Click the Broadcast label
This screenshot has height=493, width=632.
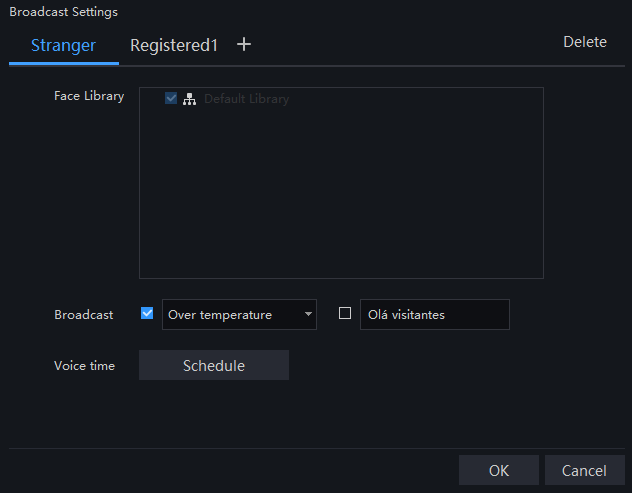(x=84, y=315)
